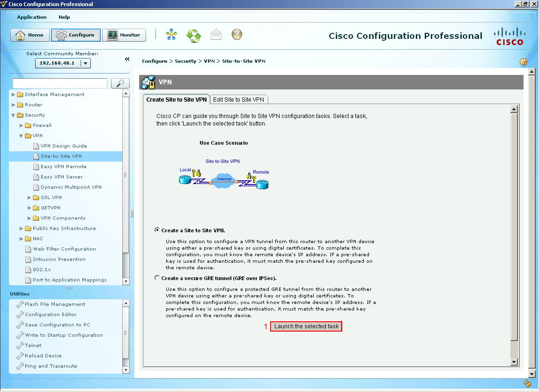Open Ping and Traceroute utility
Viewport: 539px width, 392px height.
[51, 366]
